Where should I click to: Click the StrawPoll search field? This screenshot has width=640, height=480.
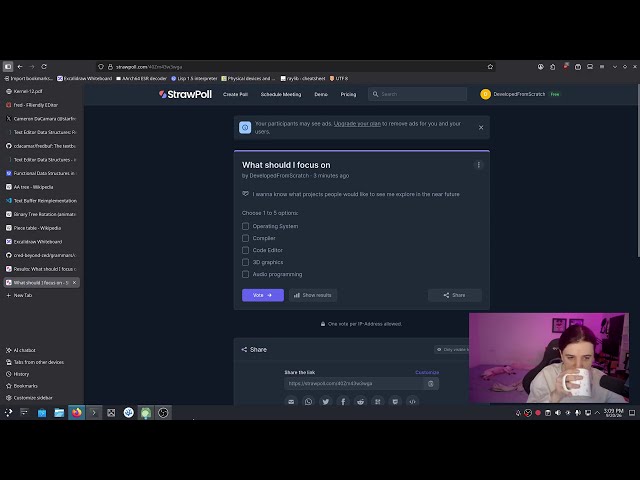click(x=417, y=94)
